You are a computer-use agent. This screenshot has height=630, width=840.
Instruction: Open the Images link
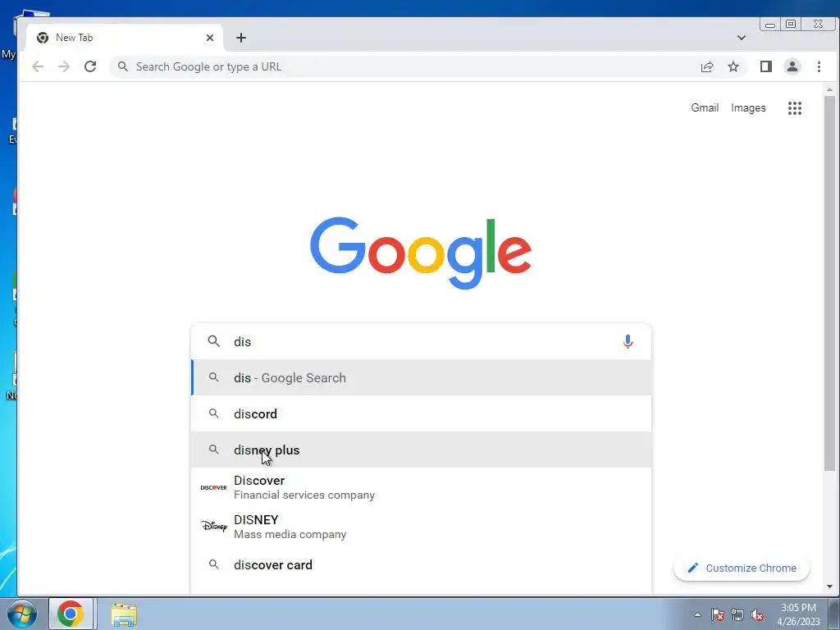tap(748, 107)
